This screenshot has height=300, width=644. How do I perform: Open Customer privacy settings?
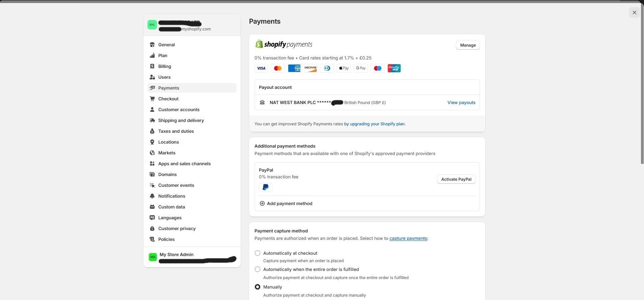click(192, 228)
